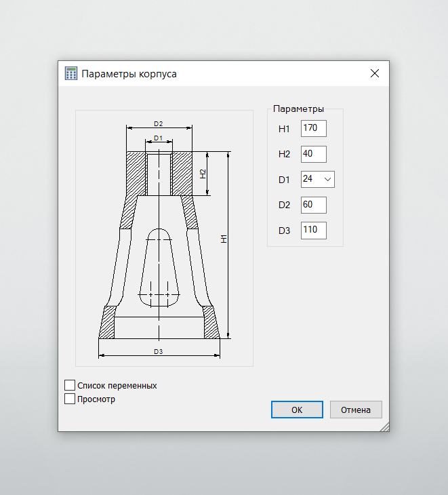This screenshot has width=448, height=495.
Task: Click into the H2 value field
Action: pos(314,154)
